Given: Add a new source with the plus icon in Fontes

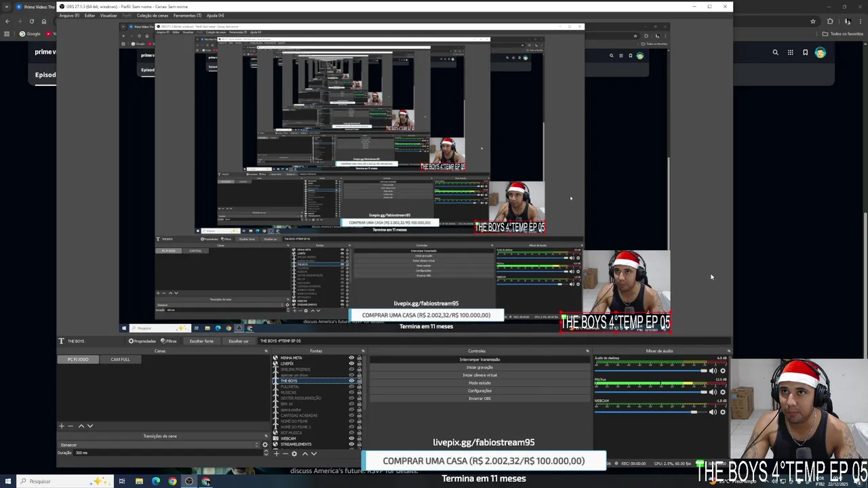Looking at the screenshot, I should (276, 453).
